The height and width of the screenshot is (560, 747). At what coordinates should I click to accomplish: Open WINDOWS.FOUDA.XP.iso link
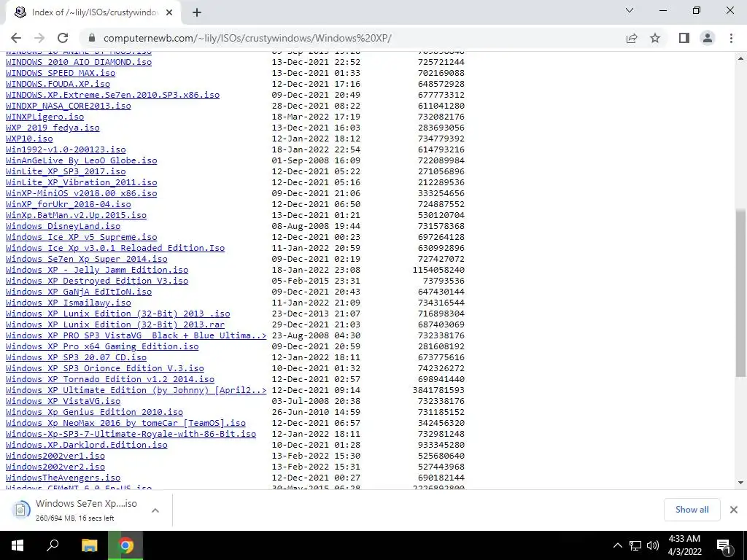click(x=58, y=84)
